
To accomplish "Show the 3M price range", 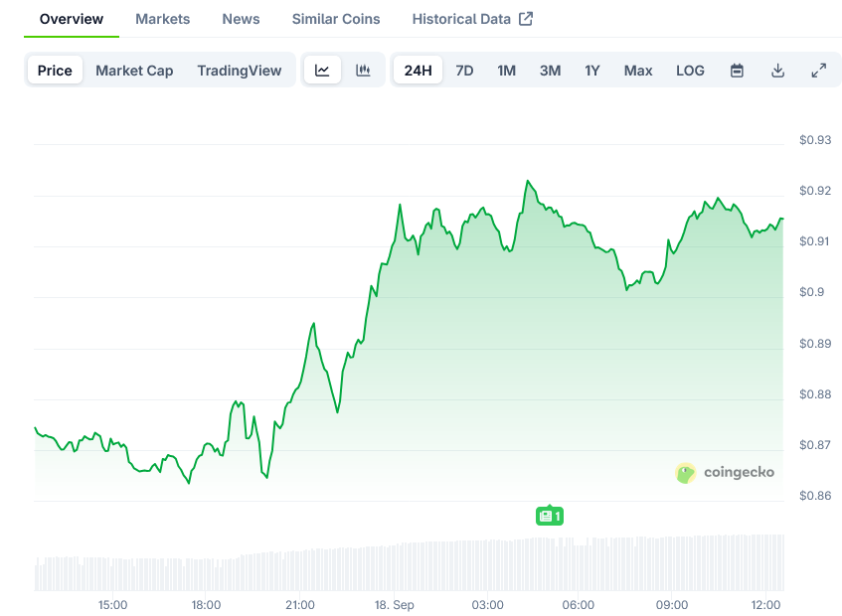I will coord(550,71).
